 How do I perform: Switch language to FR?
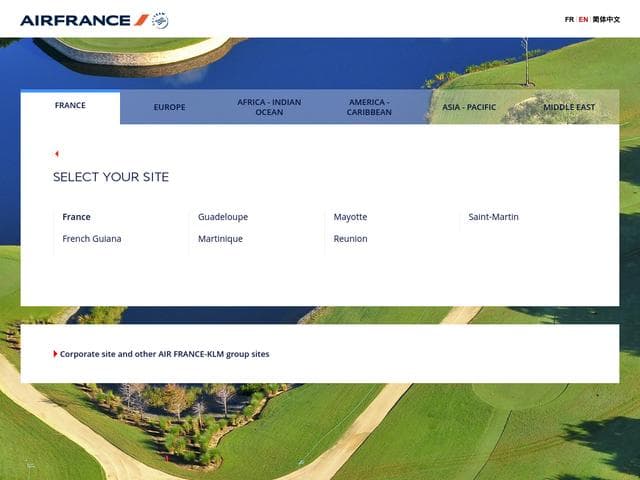pyautogui.click(x=569, y=19)
